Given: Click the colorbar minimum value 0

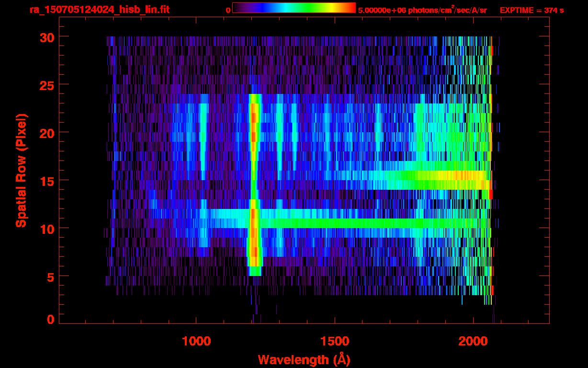Looking at the screenshot, I should tap(228, 10).
